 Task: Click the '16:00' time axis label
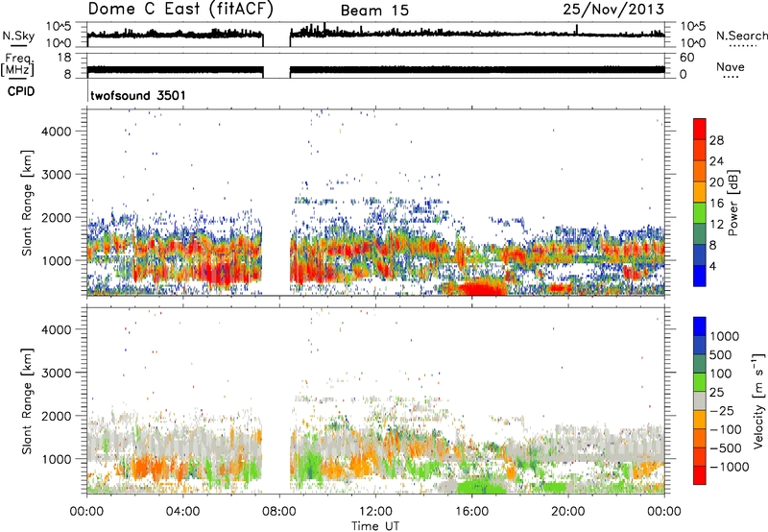tap(471, 511)
